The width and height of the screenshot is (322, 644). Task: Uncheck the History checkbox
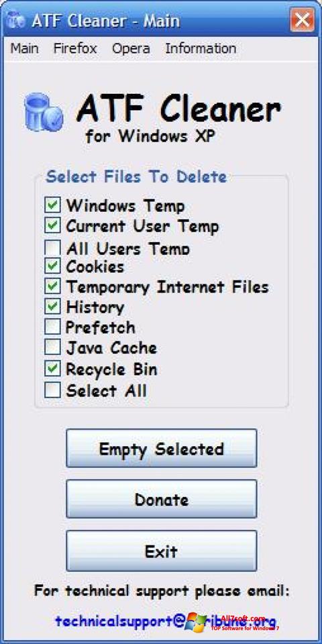pyautogui.click(x=52, y=307)
